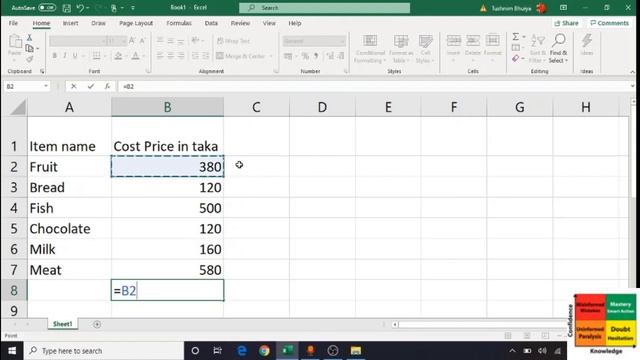Switch to the Formulas tab

[x=179, y=23]
